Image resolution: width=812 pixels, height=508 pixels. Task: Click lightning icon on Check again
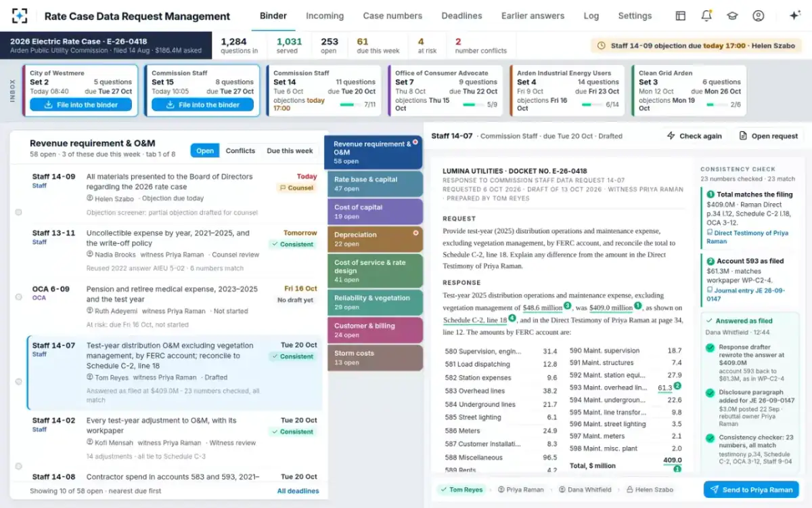671,135
